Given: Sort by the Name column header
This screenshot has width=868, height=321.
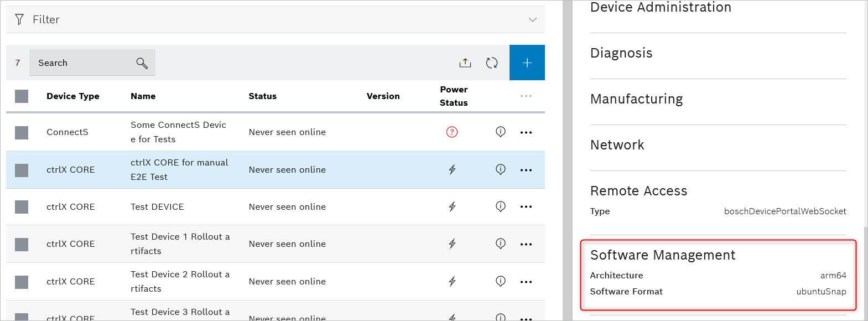Looking at the screenshot, I should click(143, 96).
